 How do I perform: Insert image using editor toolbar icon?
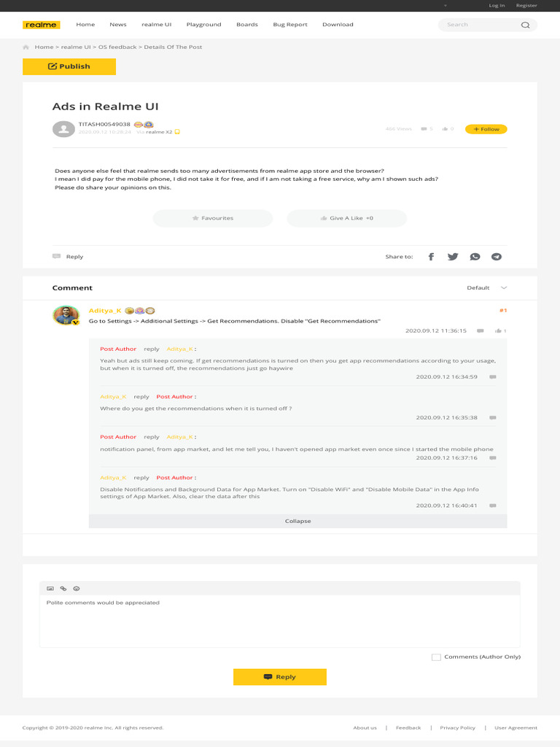(x=50, y=588)
